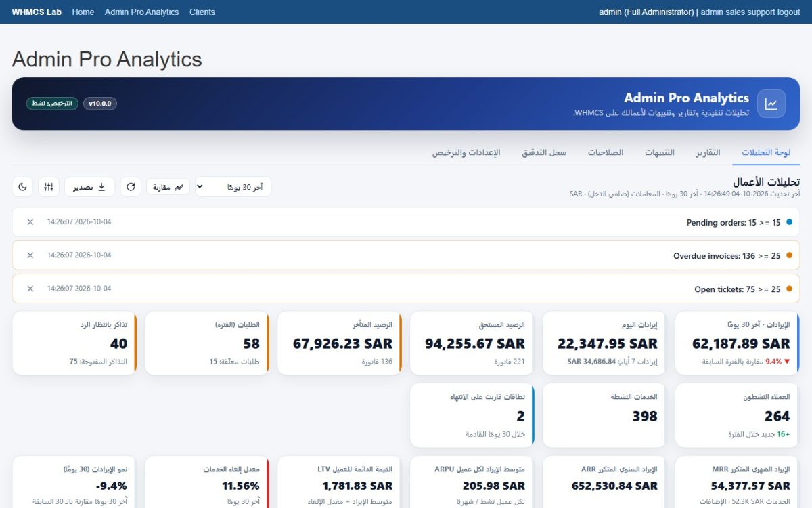The height and width of the screenshot is (508, 812).
Task: Click the ARR value 652,530.84 SAR
Action: [614, 486]
